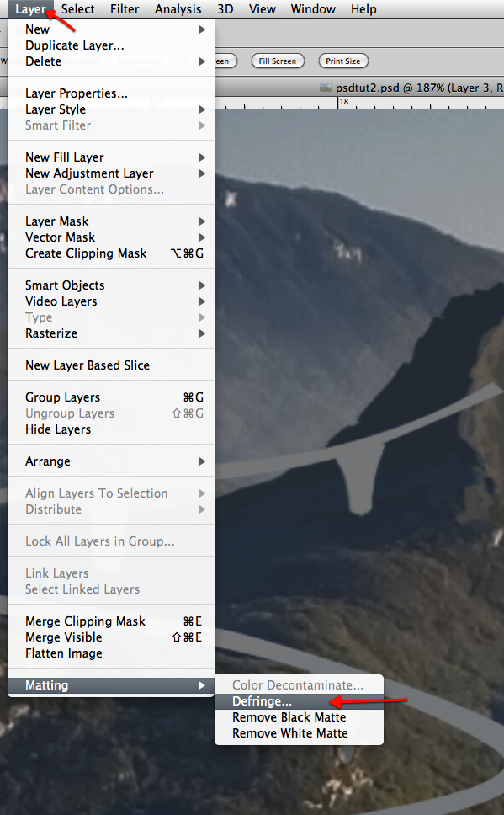
Task: Expand the Delete submenu
Action: (111, 61)
